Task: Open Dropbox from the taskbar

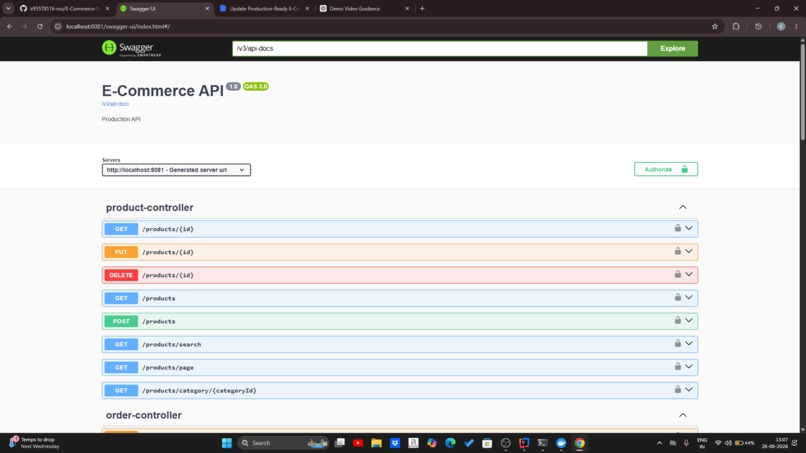Action: point(395,443)
